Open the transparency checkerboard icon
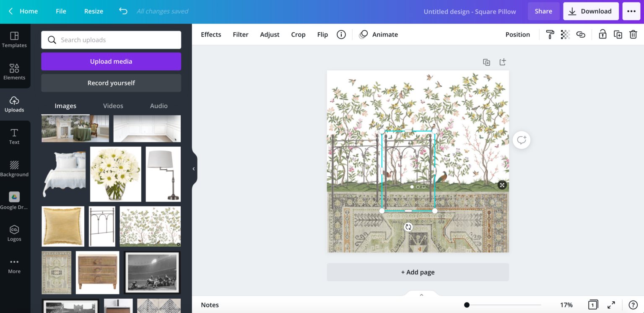This screenshot has width=644, height=313. click(x=565, y=34)
